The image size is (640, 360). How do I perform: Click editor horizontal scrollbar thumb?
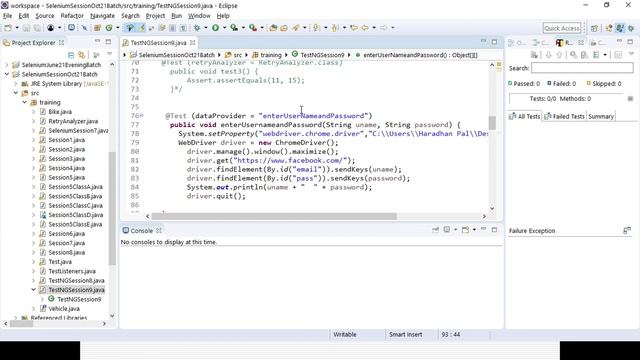tap(274, 216)
